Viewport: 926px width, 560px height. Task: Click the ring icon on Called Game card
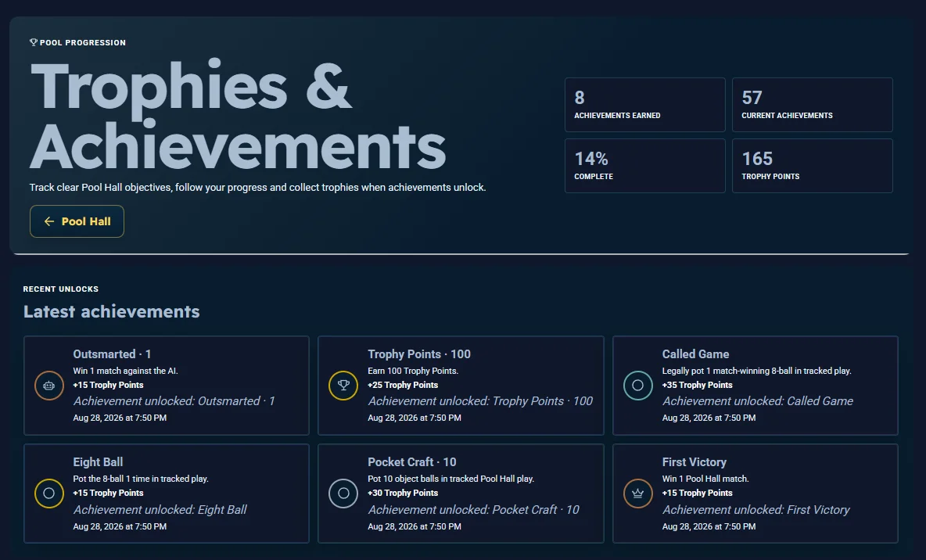click(x=638, y=386)
